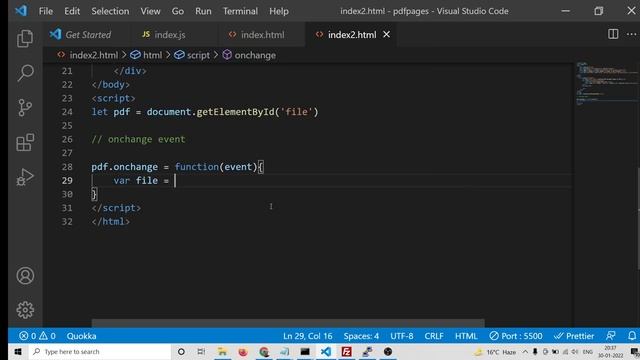Image resolution: width=640 pixels, height=360 pixels.
Task: Open the Windows Start menu
Action: pyautogui.click(x=18, y=351)
